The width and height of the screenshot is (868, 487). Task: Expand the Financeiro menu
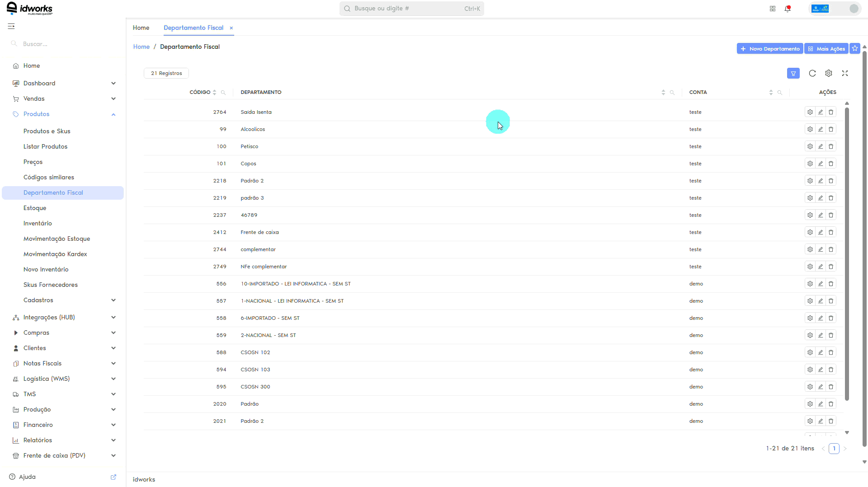tap(63, 425)
